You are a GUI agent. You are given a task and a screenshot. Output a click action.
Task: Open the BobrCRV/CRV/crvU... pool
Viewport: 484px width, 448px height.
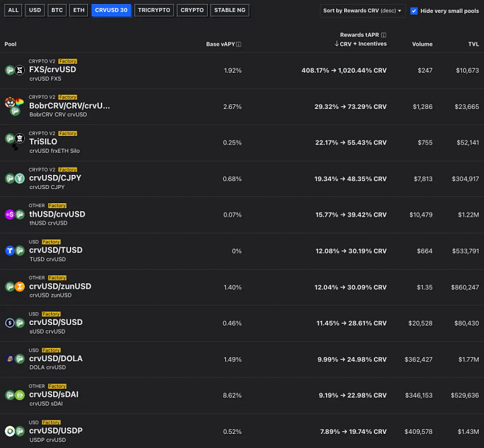click(69, 106)
